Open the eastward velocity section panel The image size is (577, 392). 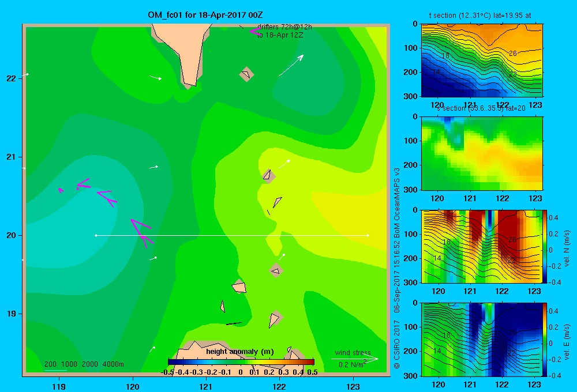482,340
